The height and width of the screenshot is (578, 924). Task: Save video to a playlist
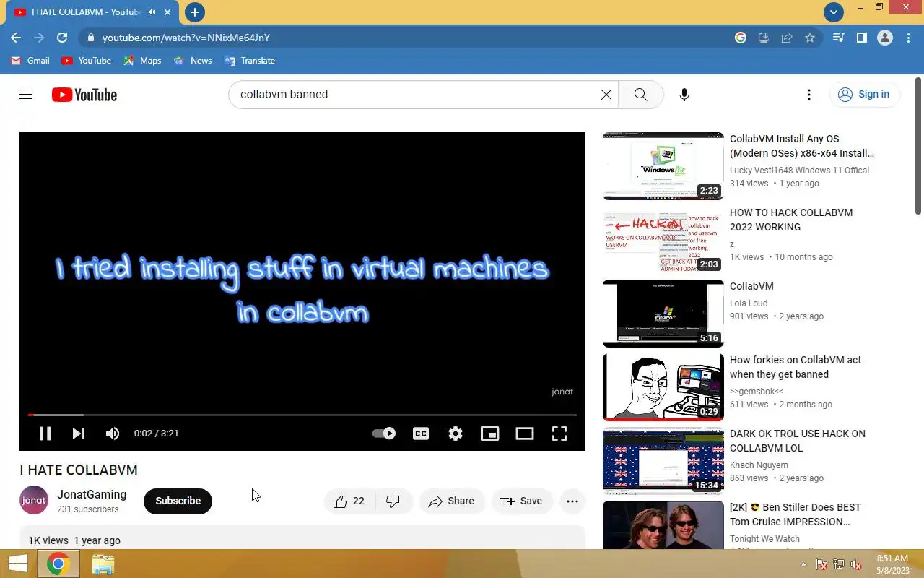coord(521,501)
